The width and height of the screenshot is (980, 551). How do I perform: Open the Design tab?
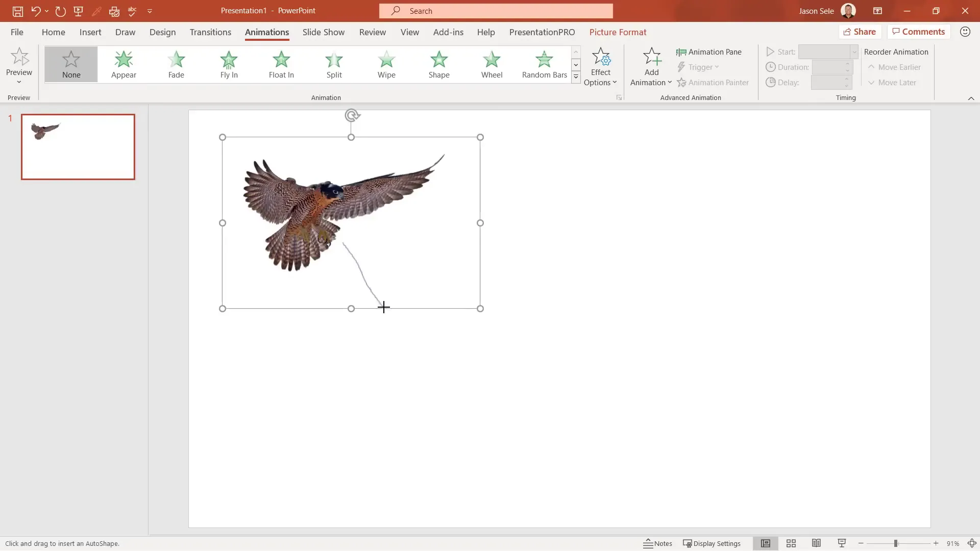pos(162,32)
